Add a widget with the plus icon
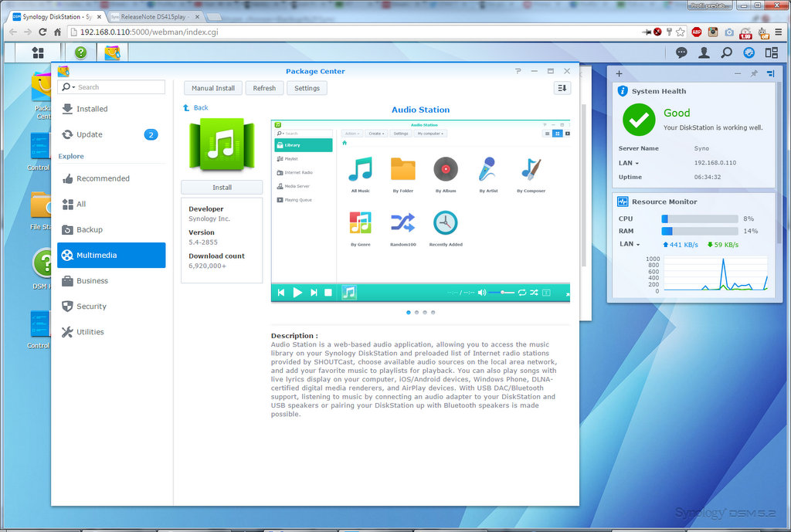This screenshot has height=532, width=791. click(x=619, y=73)
